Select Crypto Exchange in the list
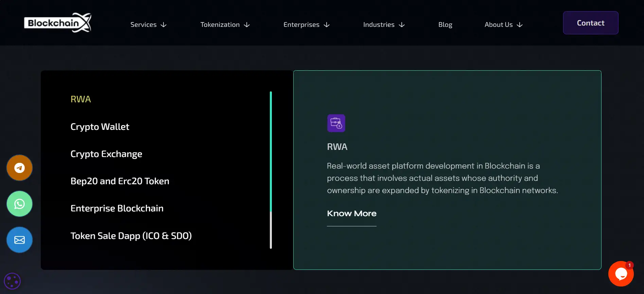This screenshot has height=294, width=644. (x=106, y=154)
